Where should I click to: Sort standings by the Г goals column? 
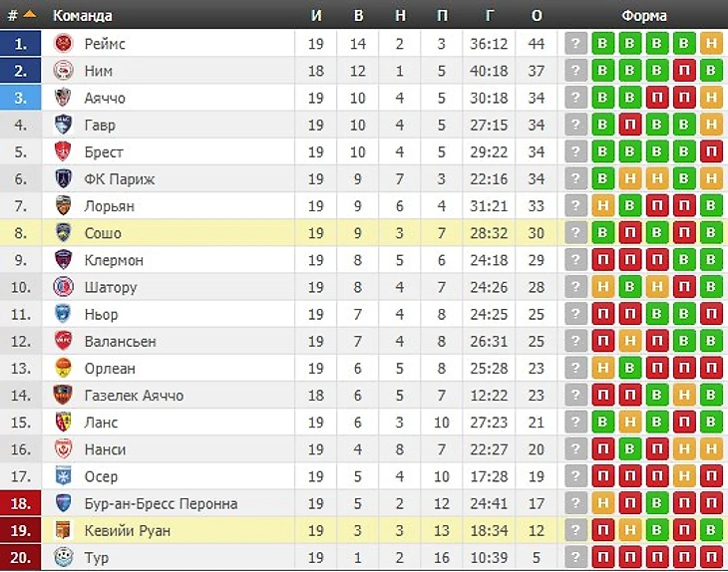coord(490,16)
